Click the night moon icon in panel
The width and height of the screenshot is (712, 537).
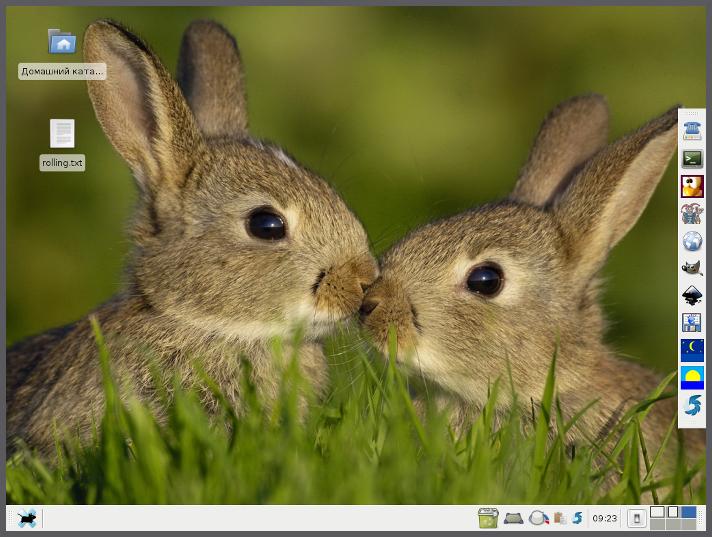click(x=691, y=350)
